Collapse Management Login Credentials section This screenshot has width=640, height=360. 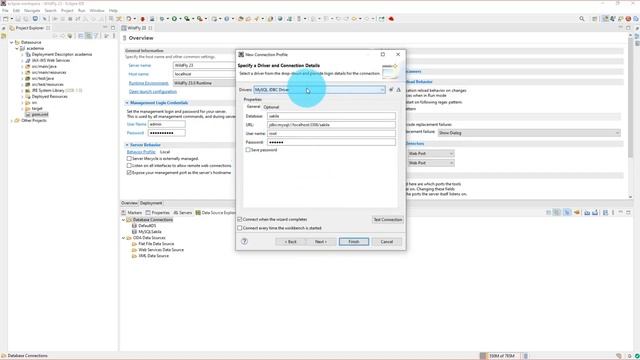click(127, 103)
